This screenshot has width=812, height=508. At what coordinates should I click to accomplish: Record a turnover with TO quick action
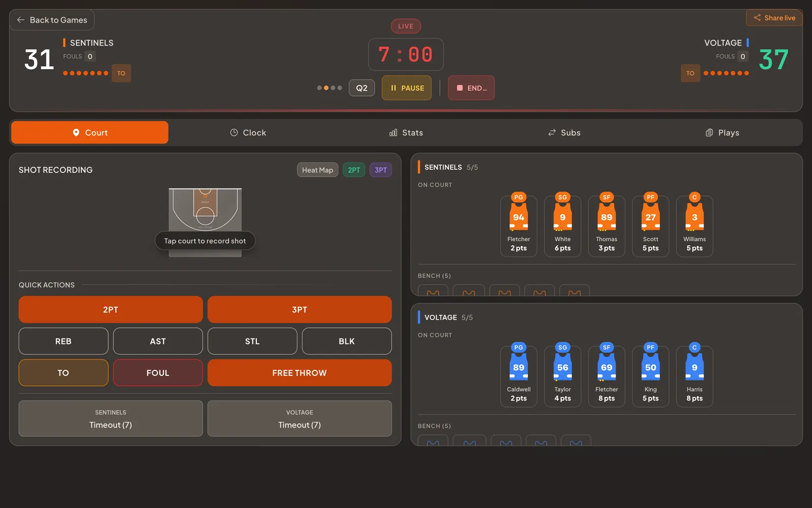click(x=63, y=373)
